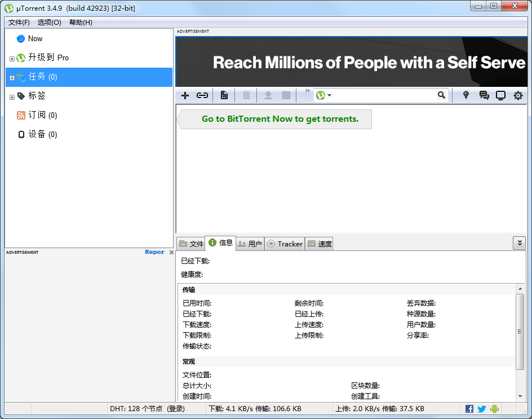
Task: Add a new torrent file
Action: 185,95
